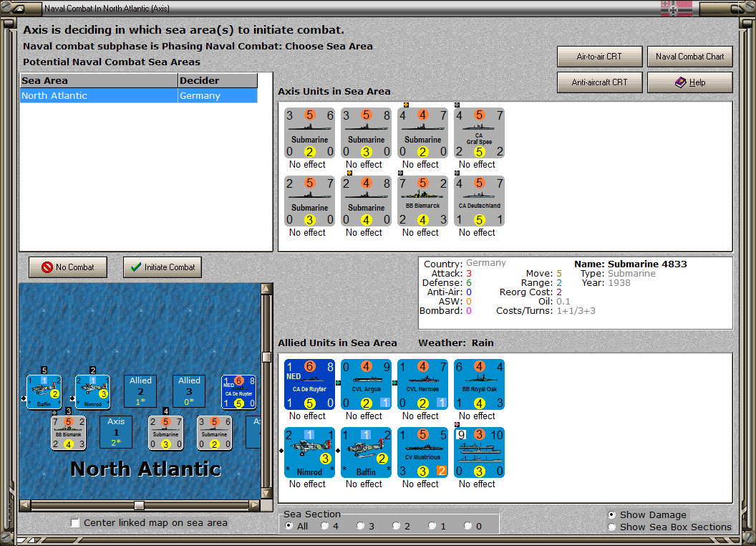Click the Allied 3 sea box marker
The width and height of the screenshot is (756, 546).
coord(189,391)
